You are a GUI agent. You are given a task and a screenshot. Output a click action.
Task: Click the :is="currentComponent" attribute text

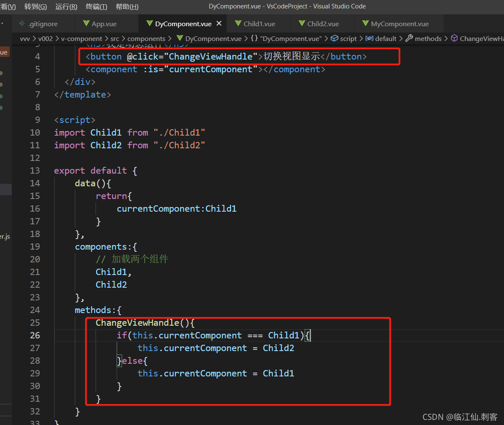(200, 69)
